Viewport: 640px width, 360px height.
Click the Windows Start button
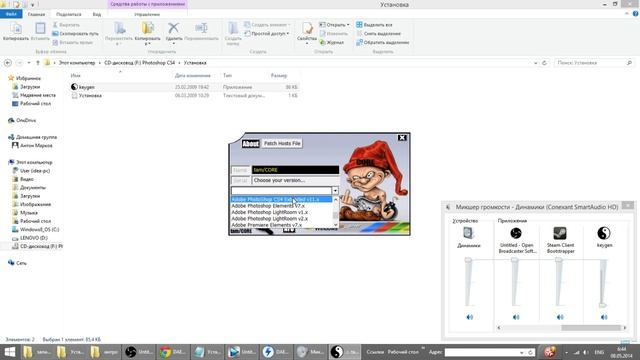click(9, 352)
